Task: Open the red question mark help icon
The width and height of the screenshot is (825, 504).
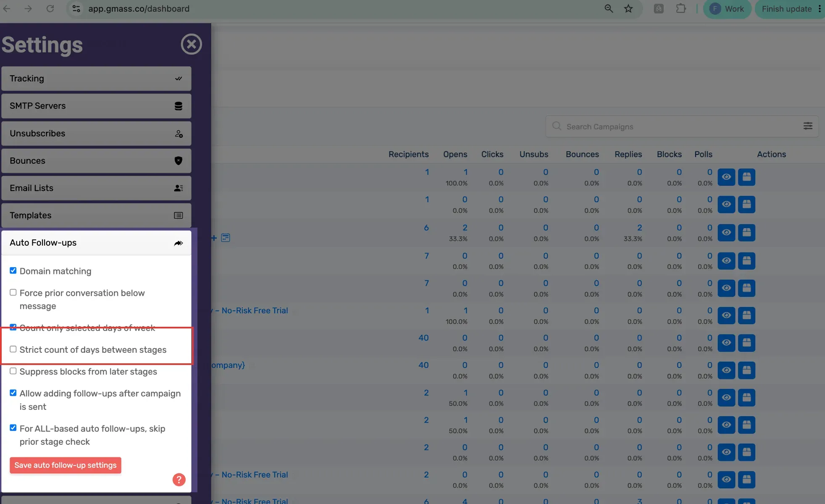Action: coord(179,480)
